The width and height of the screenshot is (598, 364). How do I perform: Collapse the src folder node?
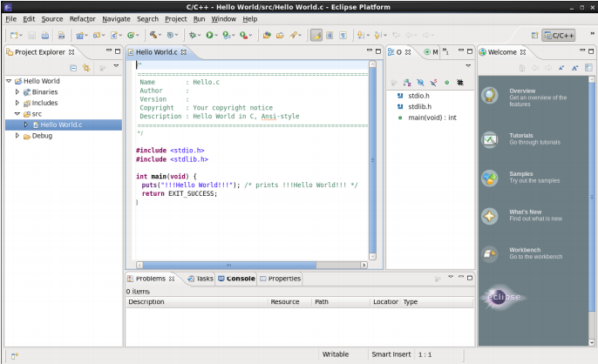click(x=17, y=113)
